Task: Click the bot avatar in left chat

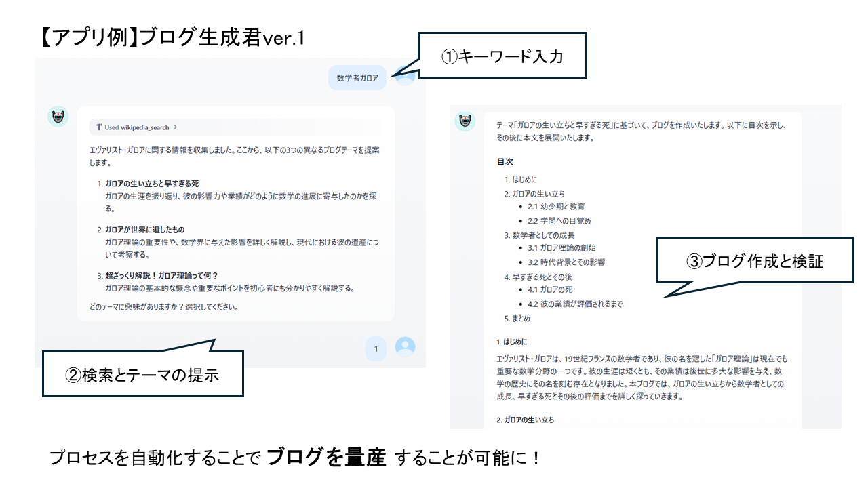Action: (58, 117)
